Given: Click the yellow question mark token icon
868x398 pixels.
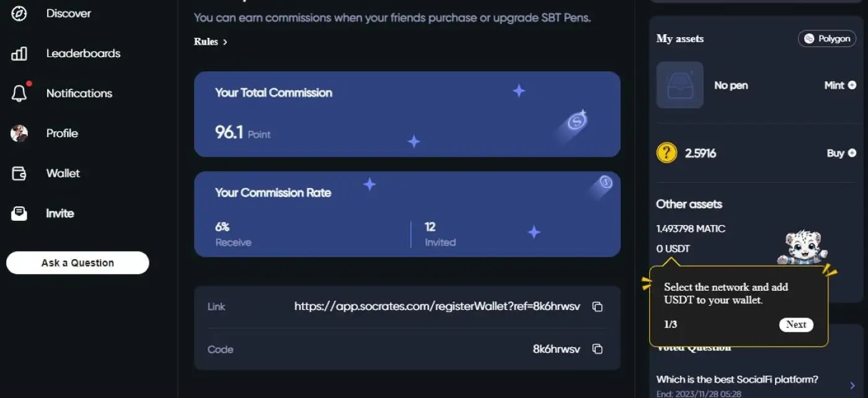Looking at the screenshot, I should [666, 153].
